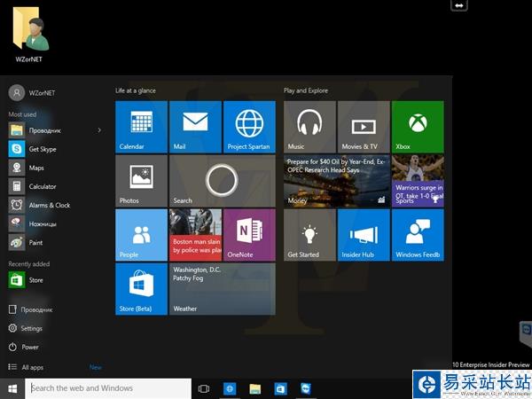Open the Mail tile
This screenshot has width=532, height=399.
tap(195, 127)
